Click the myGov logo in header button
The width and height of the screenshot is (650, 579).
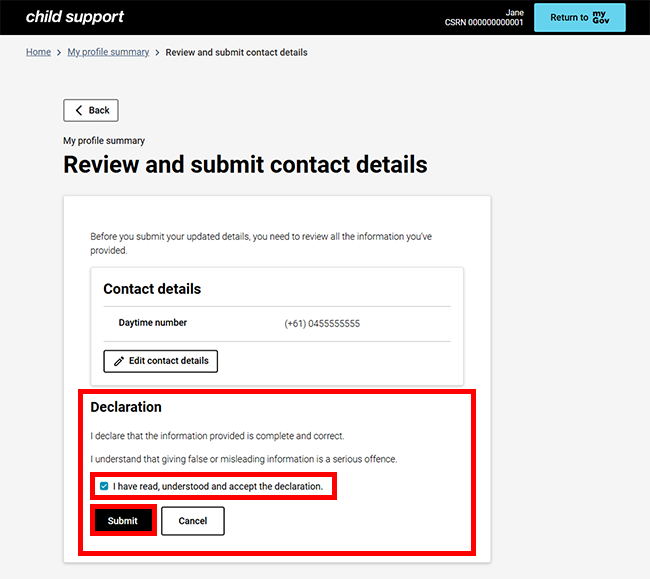click(x=600, y=17)
